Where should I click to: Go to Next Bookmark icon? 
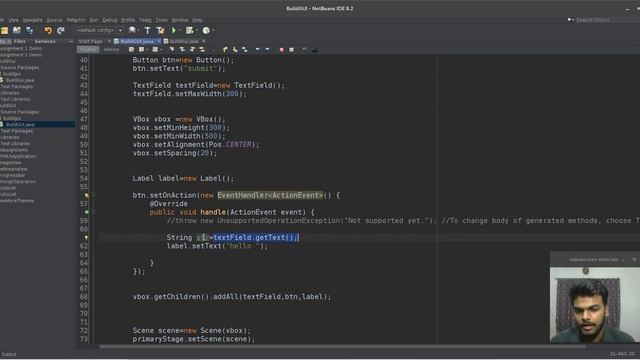tap(235, 49)
